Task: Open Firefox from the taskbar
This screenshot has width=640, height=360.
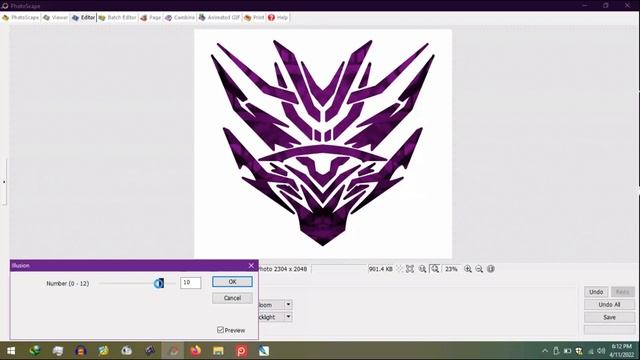Action: coord(196,351)
